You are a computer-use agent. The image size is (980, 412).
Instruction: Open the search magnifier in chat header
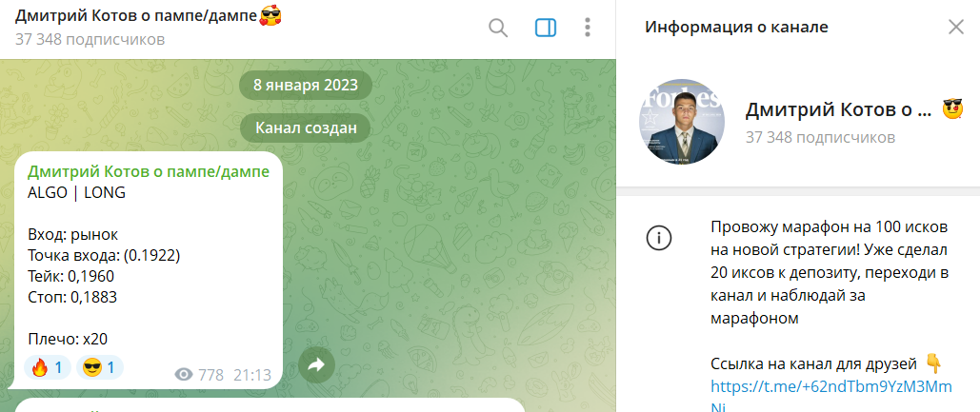pos(498,29)
